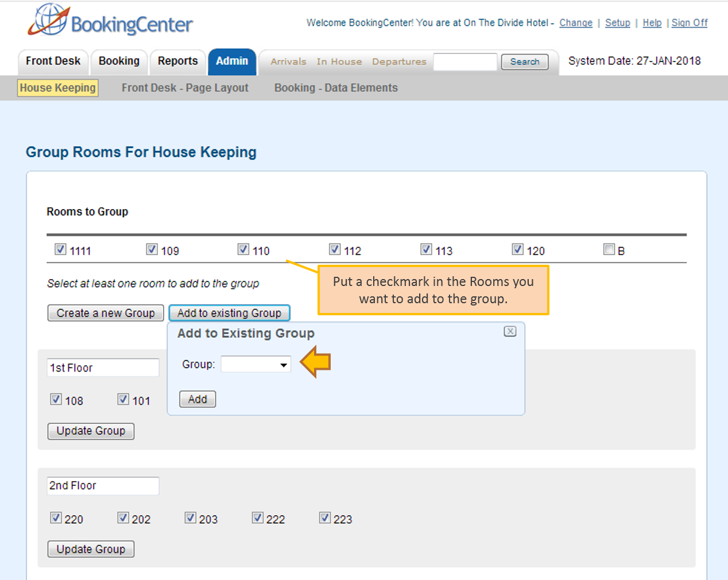
Task: Switch to the Booking tab
Action: [119, 61]
